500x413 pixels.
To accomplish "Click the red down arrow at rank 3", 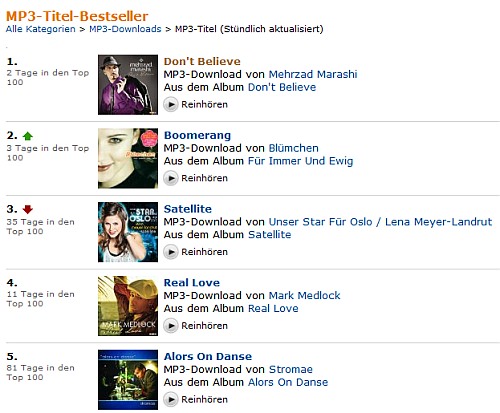I will [28, 209].
